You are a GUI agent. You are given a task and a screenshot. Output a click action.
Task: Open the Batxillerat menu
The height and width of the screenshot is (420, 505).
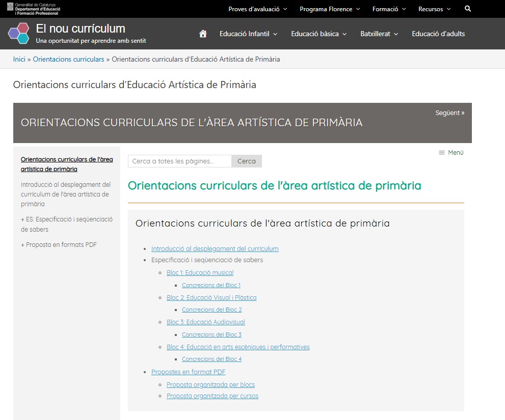tap(379, 34)
